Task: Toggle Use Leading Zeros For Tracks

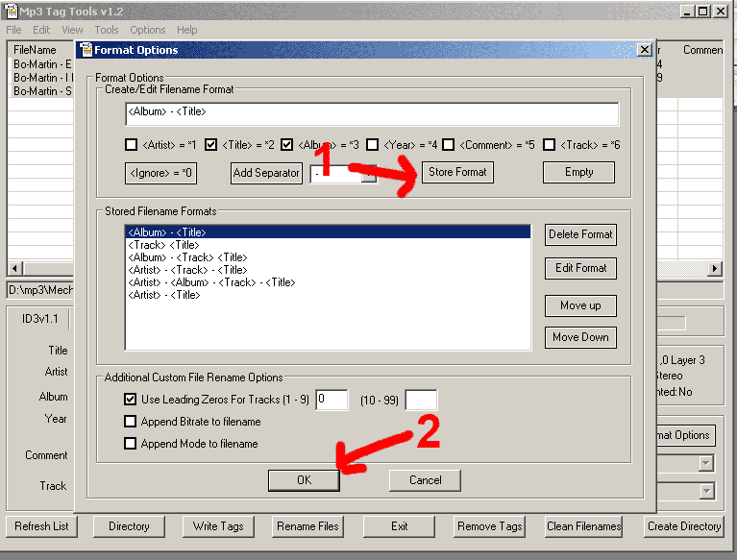Action: coord(130,400)
